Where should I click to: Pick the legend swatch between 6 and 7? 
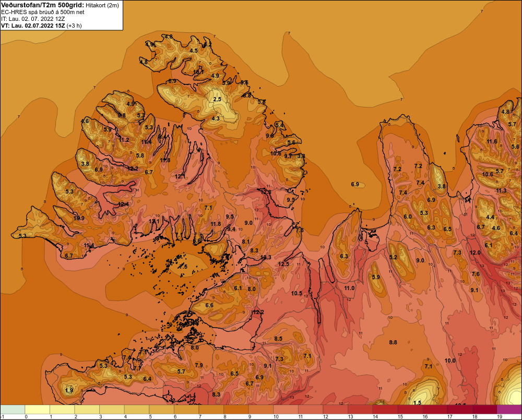186,409
